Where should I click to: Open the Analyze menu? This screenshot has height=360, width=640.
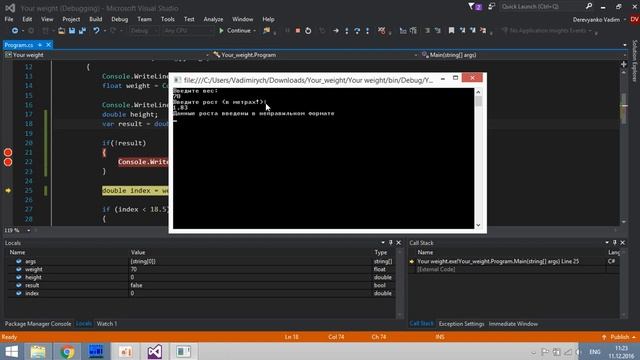[x=213, y=19]
